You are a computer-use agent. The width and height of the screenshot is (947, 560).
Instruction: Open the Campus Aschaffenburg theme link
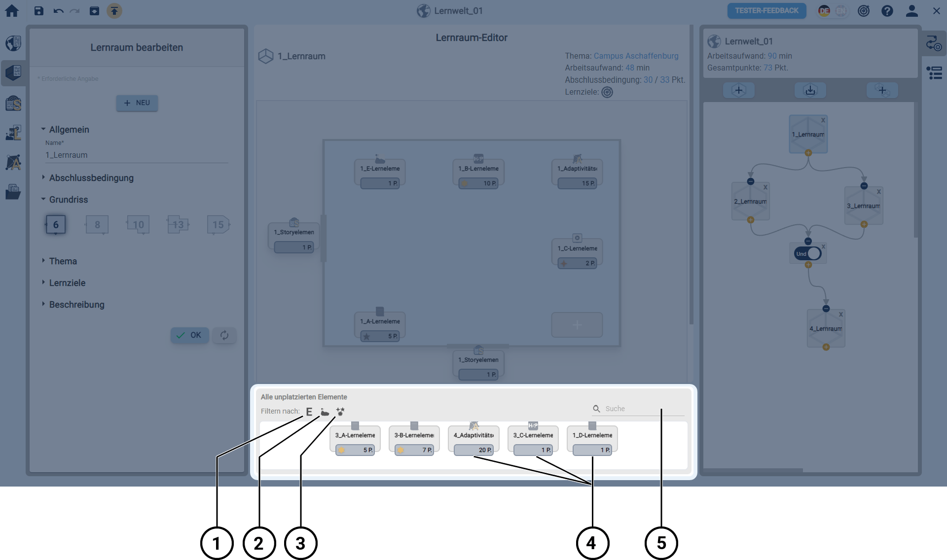click(x=636, y=56)
